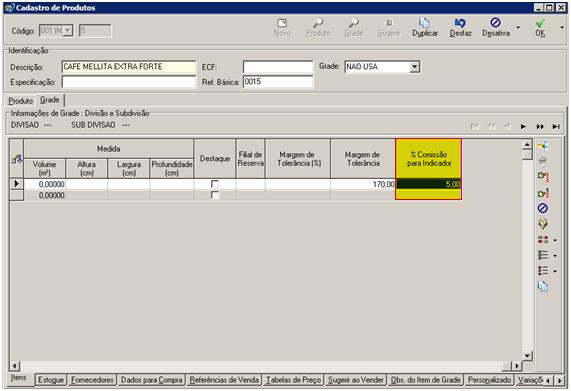Viewport: 571px width, 391px height.
Task: Switch to the Itens bottom tab
Action: 18,378
